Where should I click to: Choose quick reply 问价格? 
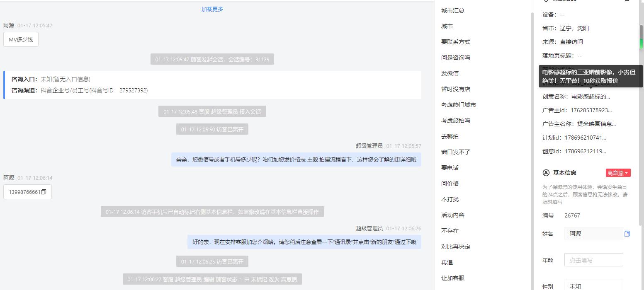tap(450, 184)
